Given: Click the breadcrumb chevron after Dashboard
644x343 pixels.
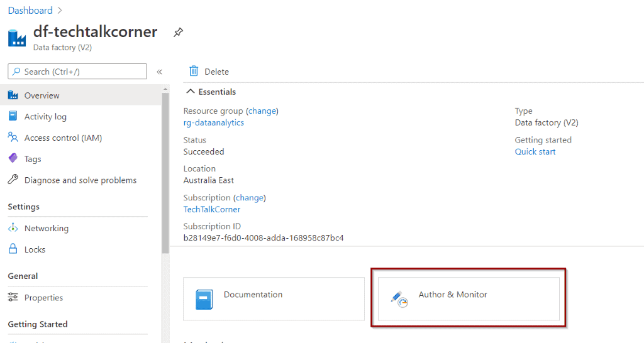Looking at the screenshot, I should point(60,10).
